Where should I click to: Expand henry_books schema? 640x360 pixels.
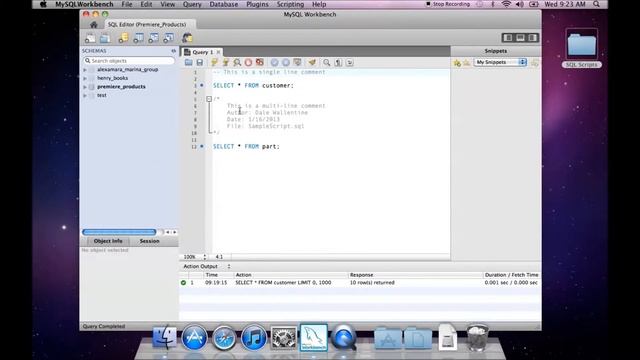point(85,78)
